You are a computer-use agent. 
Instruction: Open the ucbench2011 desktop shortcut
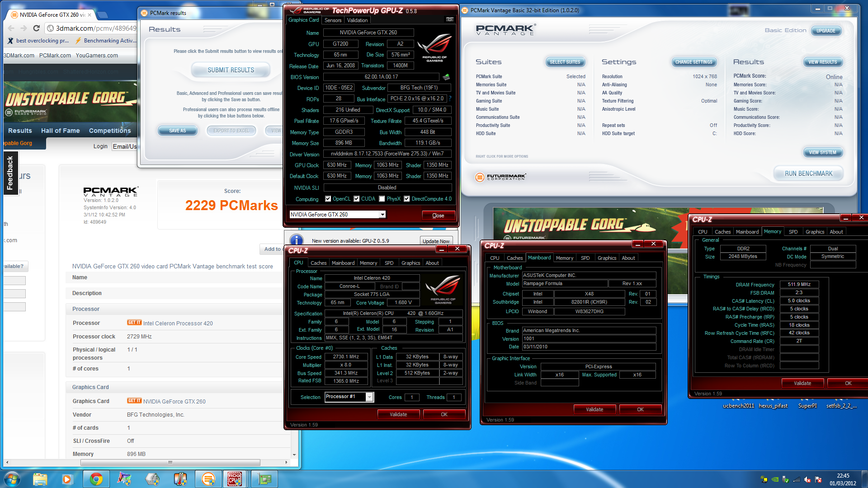pos(739,405)
